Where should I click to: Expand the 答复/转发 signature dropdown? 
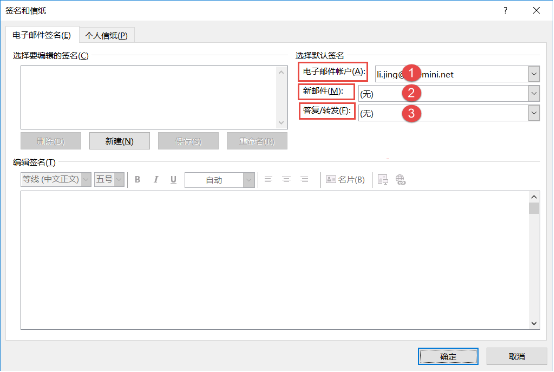coord(534,113)
